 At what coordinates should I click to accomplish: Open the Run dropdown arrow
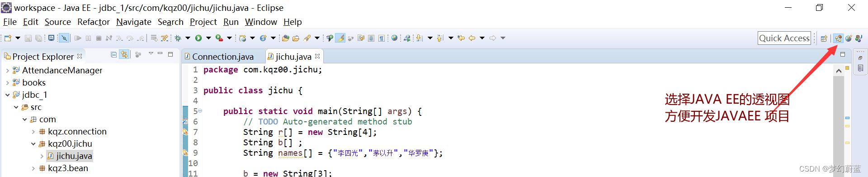(x=208, y=38)
